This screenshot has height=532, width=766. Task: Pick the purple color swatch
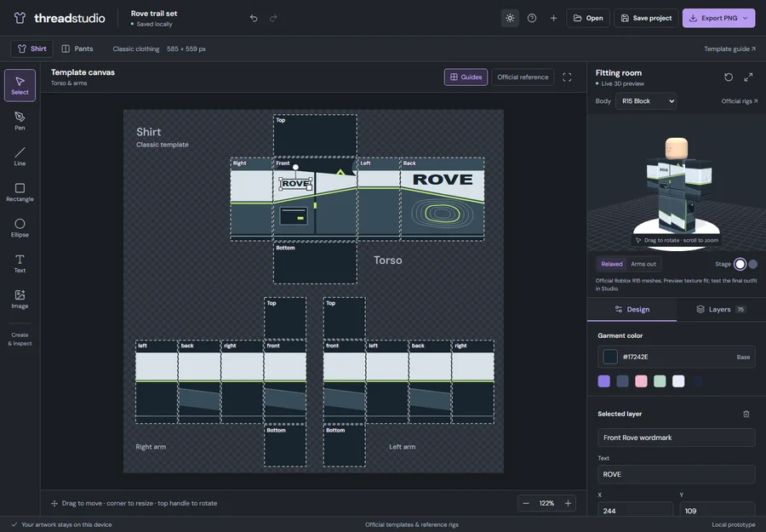603,381
